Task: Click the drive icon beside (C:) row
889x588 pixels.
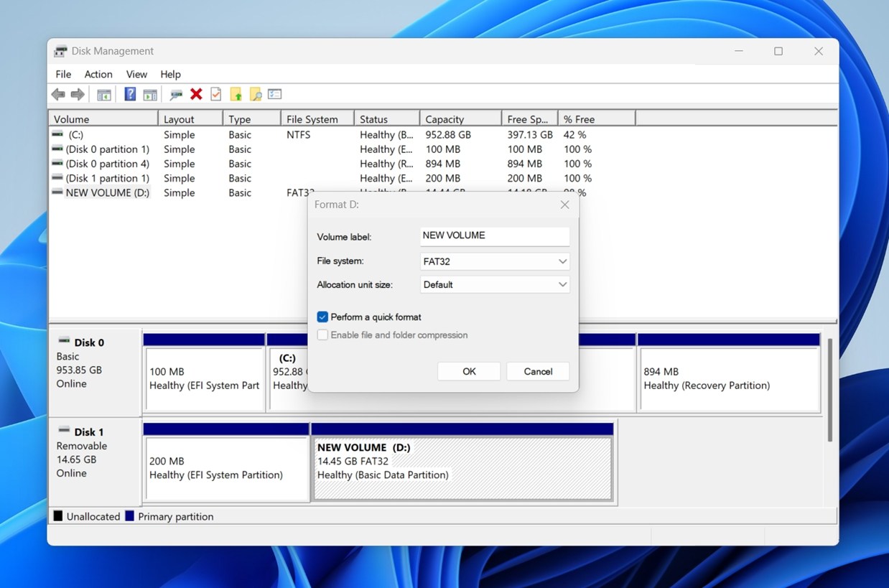Action: tap(57, 134)
